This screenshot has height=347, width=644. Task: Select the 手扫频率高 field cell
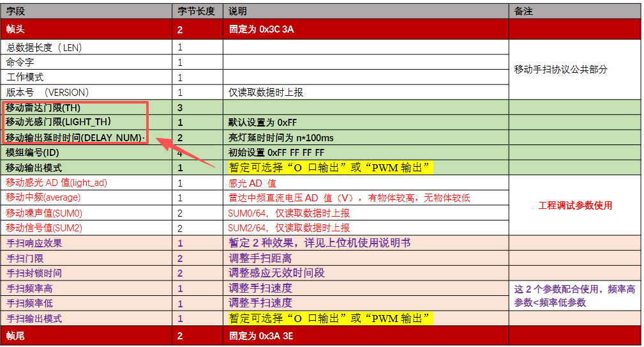click(x=86, y=288)
